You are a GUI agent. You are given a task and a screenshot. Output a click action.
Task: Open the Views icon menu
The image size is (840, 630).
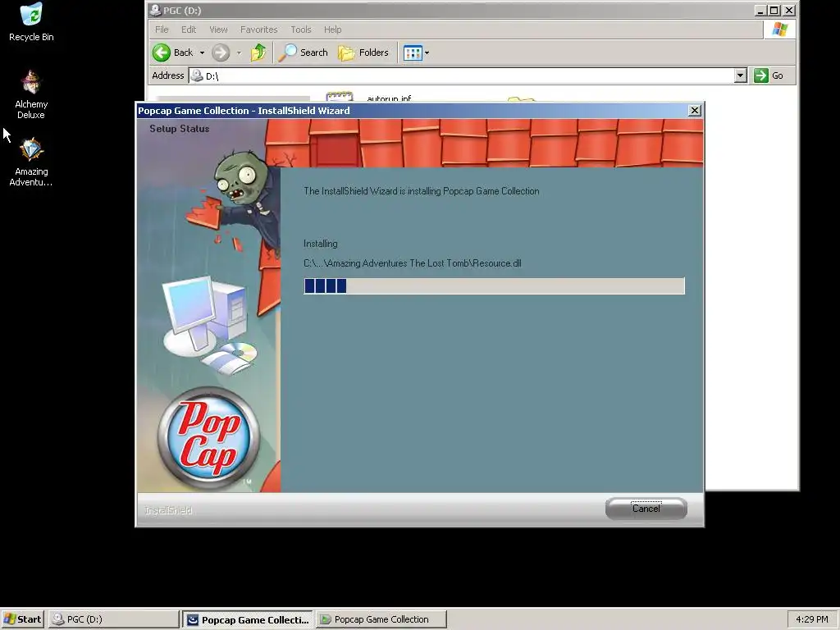pyautogui.click(x=413, y=52)
